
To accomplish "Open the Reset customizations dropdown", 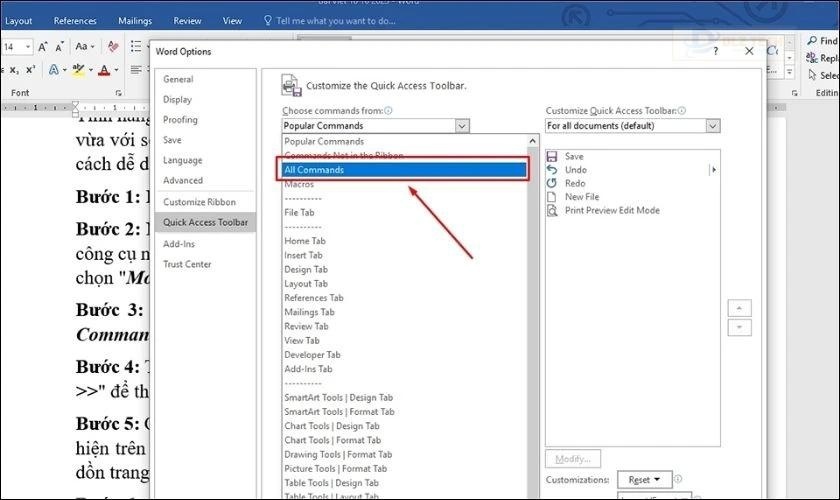I will pyautogui.click(x=639, y=480).
